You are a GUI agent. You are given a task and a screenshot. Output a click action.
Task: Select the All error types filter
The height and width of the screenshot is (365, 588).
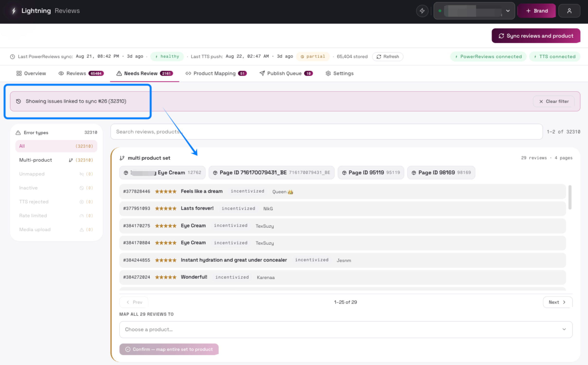[56, 146]
